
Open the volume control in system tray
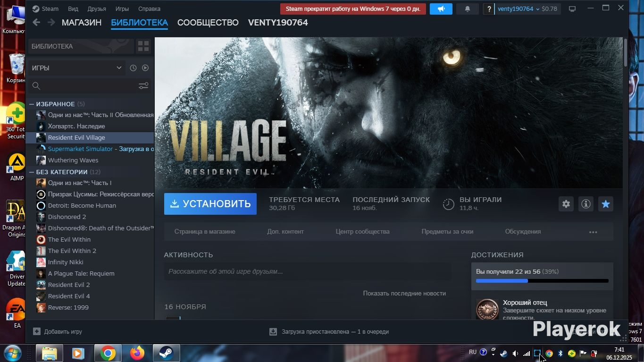click(x=515, y=353)
